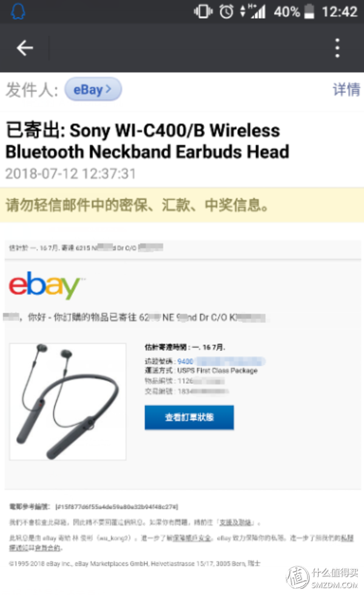The width and height of the screenshot is (364, 595).
Task: Open the tracking number 9400 link
Action: (x=185, y=361)
